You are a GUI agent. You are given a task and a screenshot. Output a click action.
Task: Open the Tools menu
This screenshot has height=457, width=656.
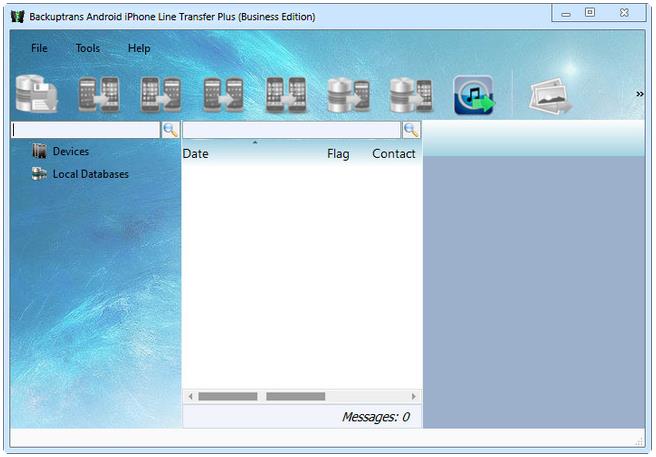click(x=88, y=48)
